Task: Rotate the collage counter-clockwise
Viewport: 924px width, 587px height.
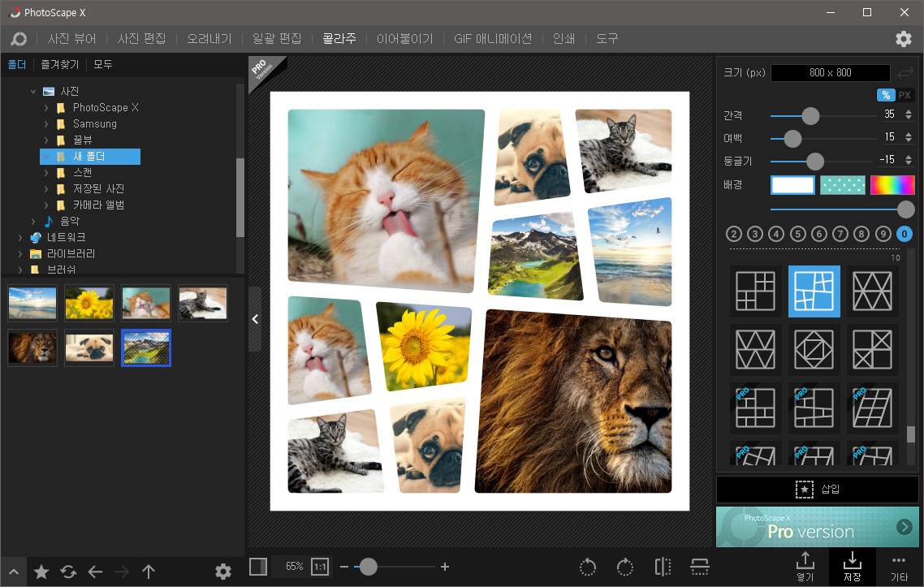Action: pyautogui.click(x=588, y=568)
